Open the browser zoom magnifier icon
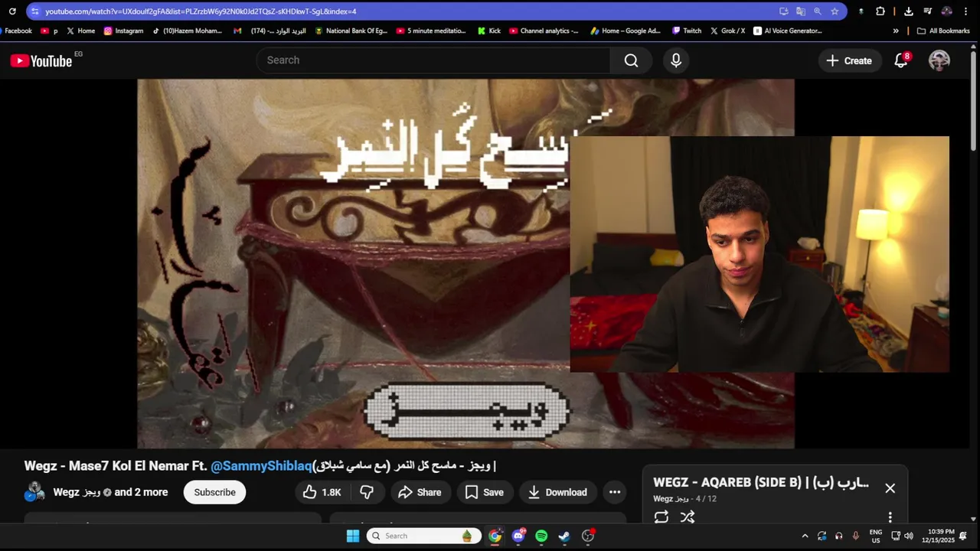Screen dimensions: 980x551 (x=818, y=11)
